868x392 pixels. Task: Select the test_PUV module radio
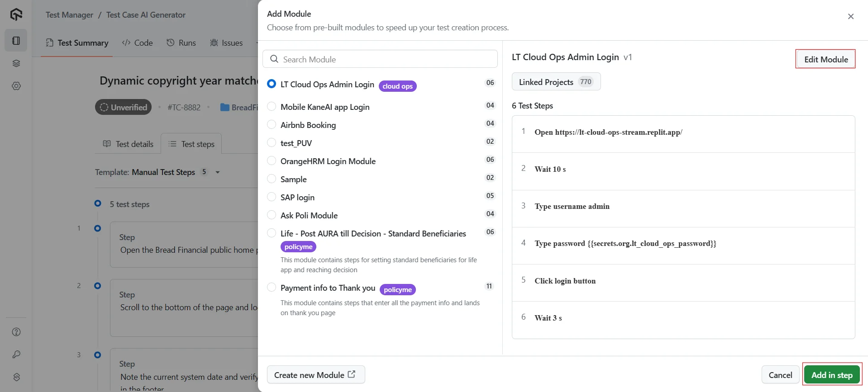pos(272,143)
